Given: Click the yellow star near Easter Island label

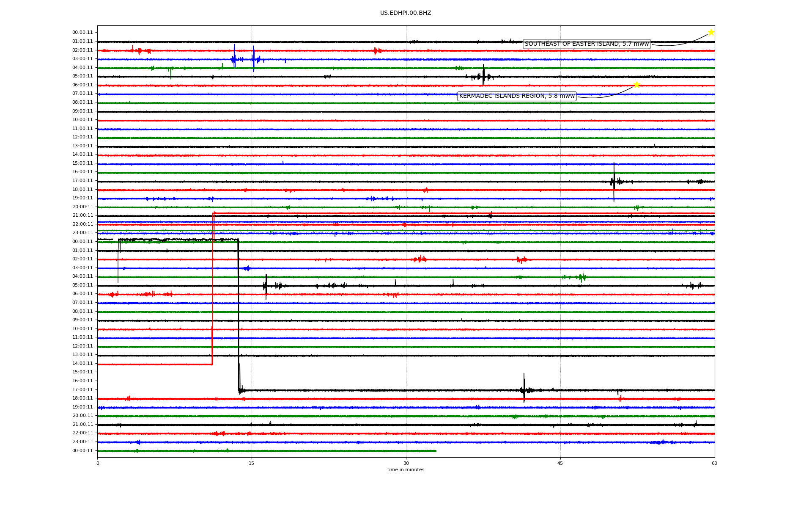Looking at the screenshot, I should (x=710, y=33).
